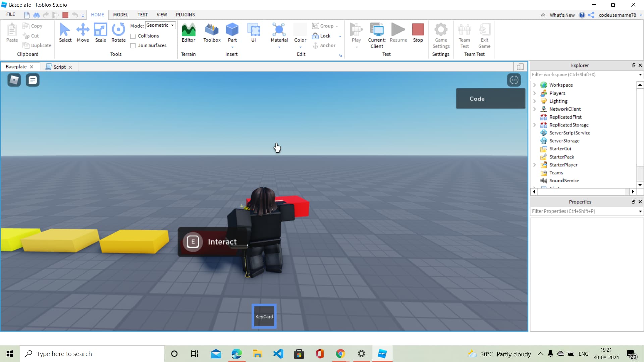This screenshot has width=644, height=362.
Task: Open the Color dropdown arrow
Action: pyautogui.click(x=300, y=47)
